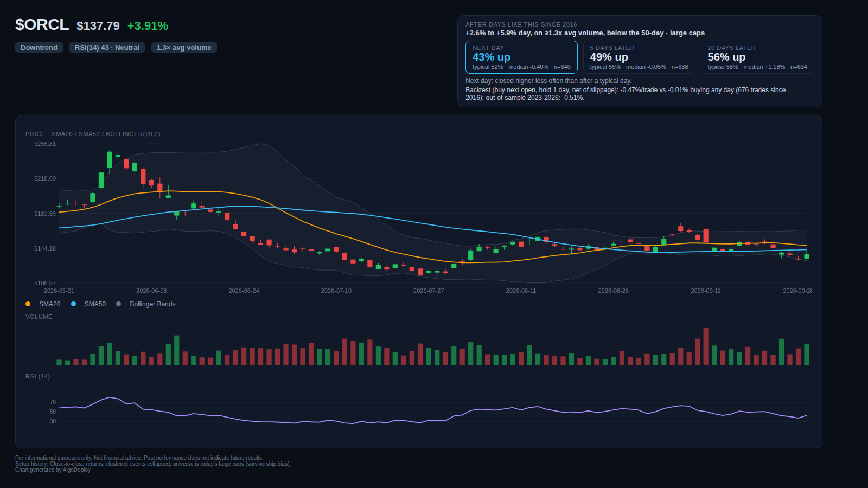Click typical 52% · median -0.40% · n=640 text
Image resolution: width=868 pixels, height=488 pixels.
tap(521, 67)
